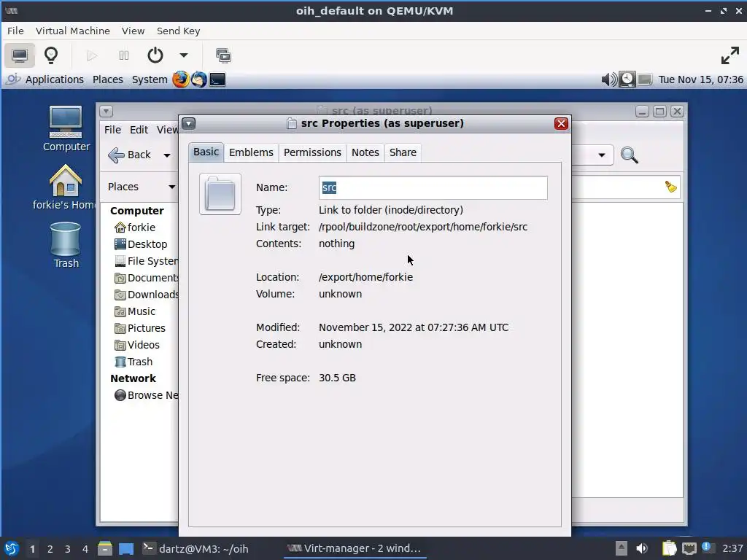Click the Run virtual machine play button
The image size is (747, 560).
click(x=92, y=55)
